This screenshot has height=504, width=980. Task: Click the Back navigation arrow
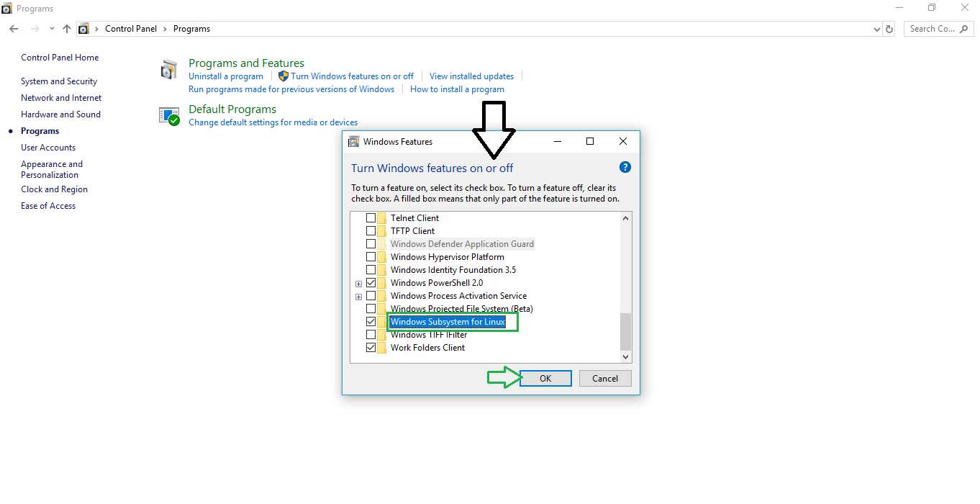tap(14, 29)
